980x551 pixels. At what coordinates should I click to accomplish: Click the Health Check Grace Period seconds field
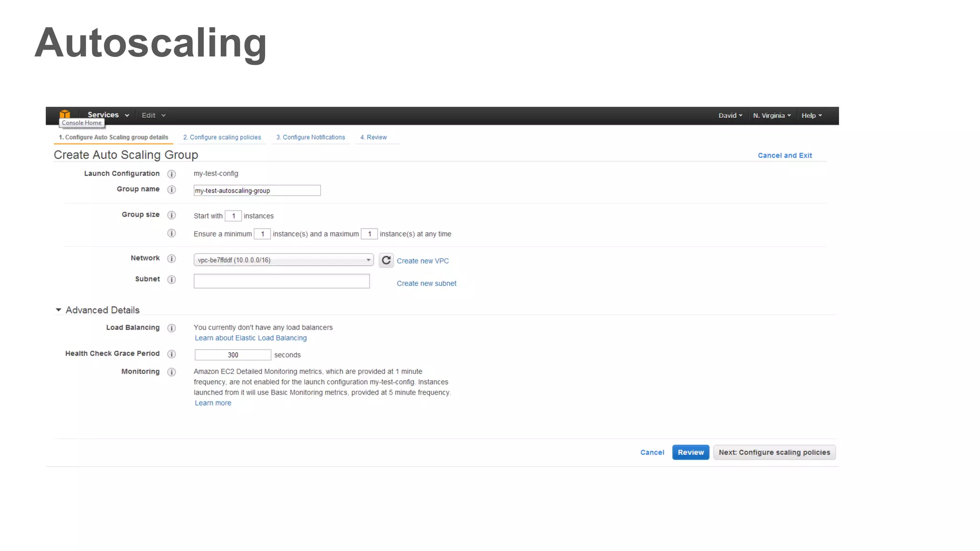(x=233, y=355)
